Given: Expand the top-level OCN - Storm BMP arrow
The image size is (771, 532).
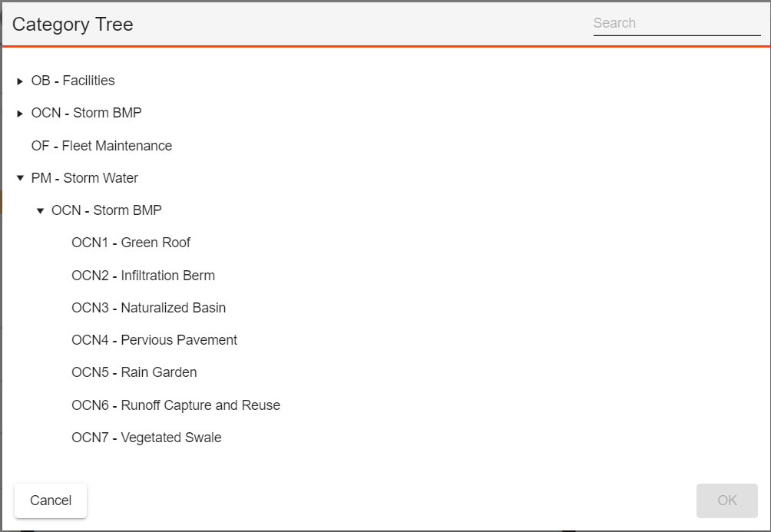Looking at the screenshot, I should tap(20, 114).
